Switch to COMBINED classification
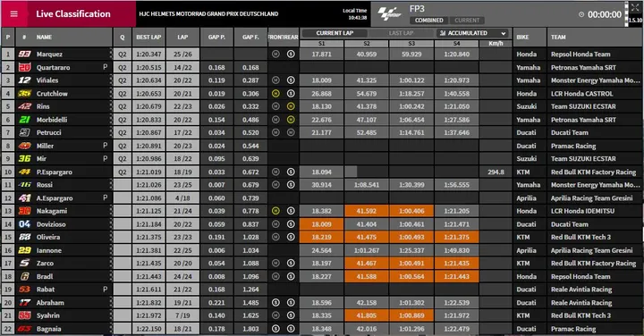This screenshot has height=336, width=644. click(428, 20)
